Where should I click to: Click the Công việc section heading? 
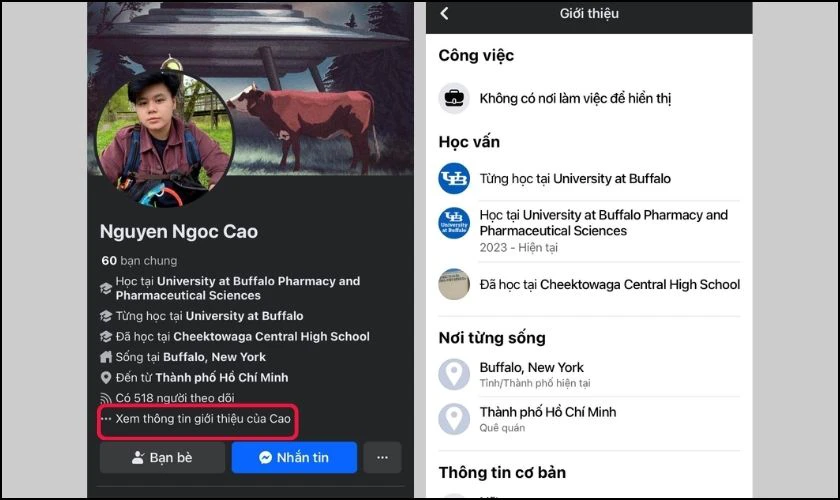476,56
